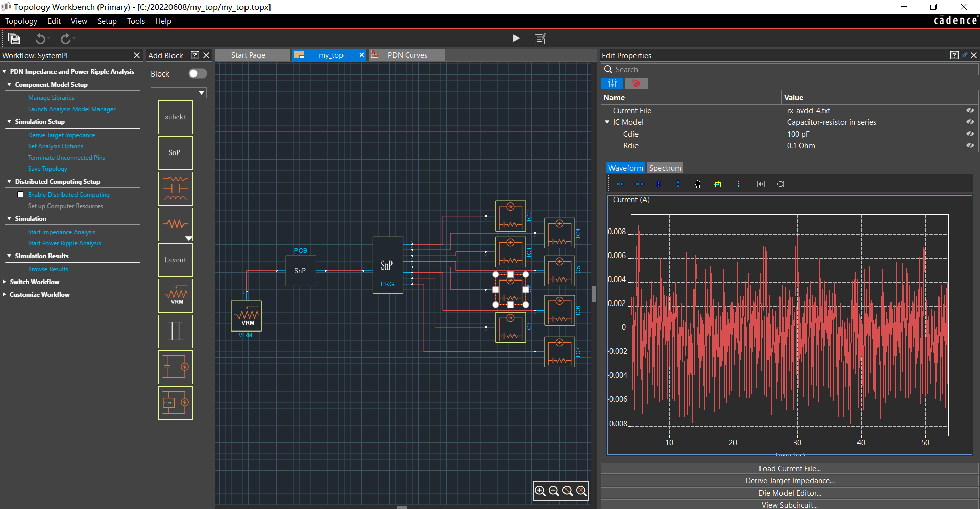
Task: Click horizontal expand arrows in waveform toolbar
Action: [620, 184]
